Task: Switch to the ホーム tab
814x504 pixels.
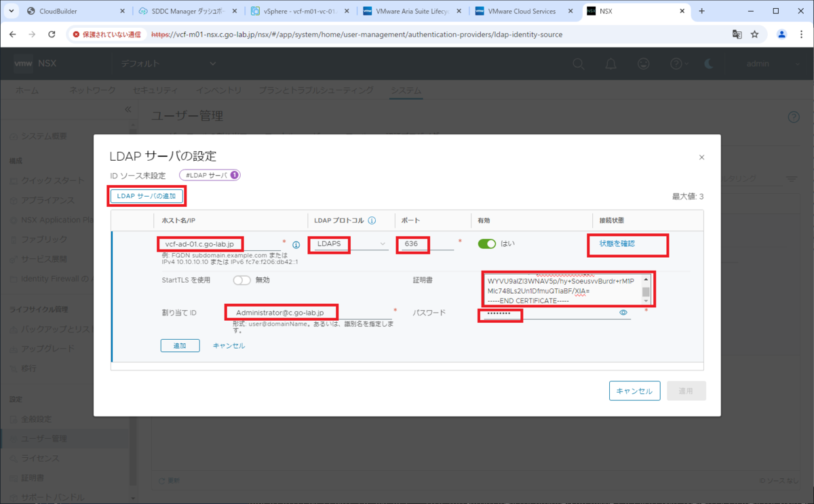Action: tap(27, 90)
